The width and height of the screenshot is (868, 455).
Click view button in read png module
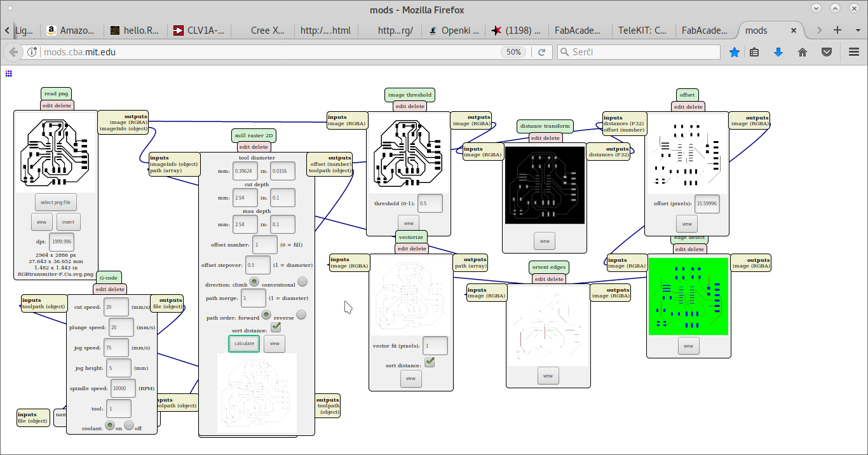[41, 222]
